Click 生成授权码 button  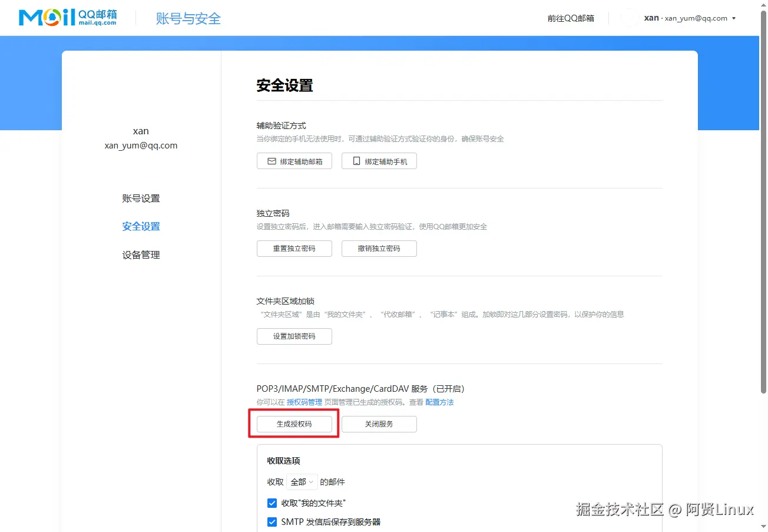tap(294, 424)
